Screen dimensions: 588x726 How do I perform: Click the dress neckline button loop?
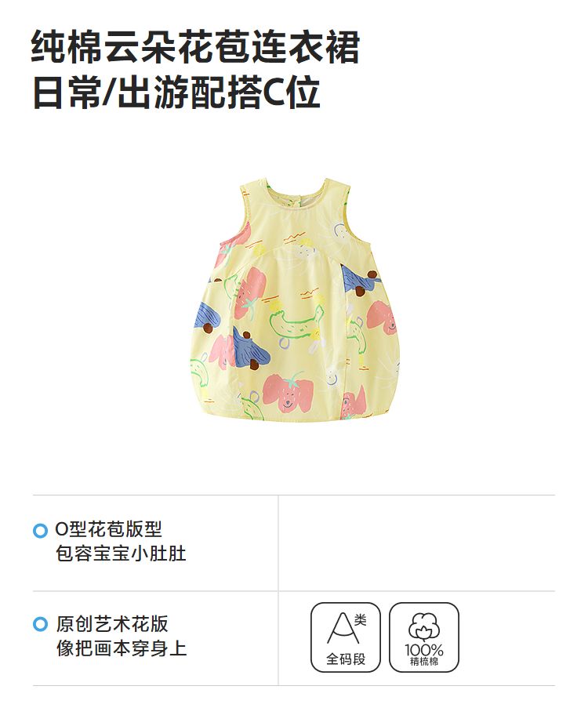tap(299, 201)
